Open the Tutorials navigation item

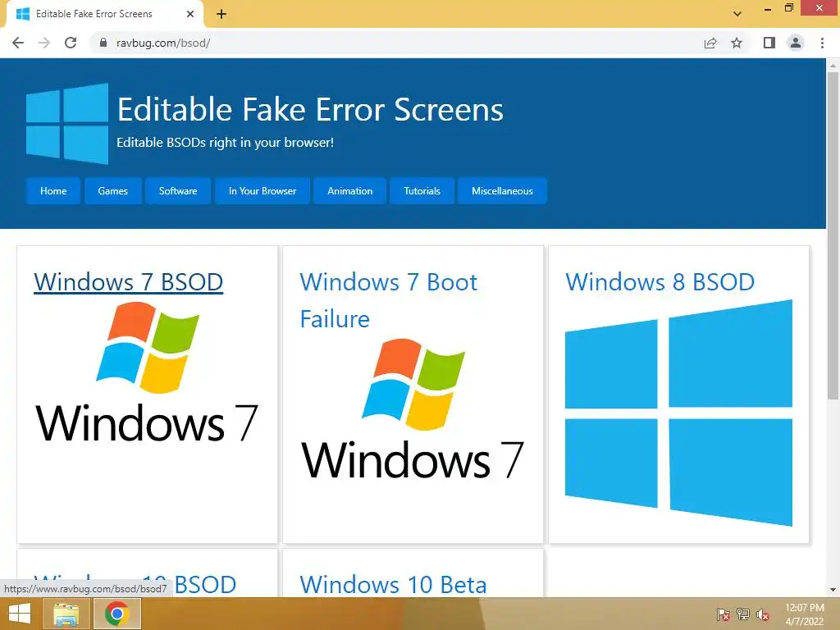coord(422,190)
